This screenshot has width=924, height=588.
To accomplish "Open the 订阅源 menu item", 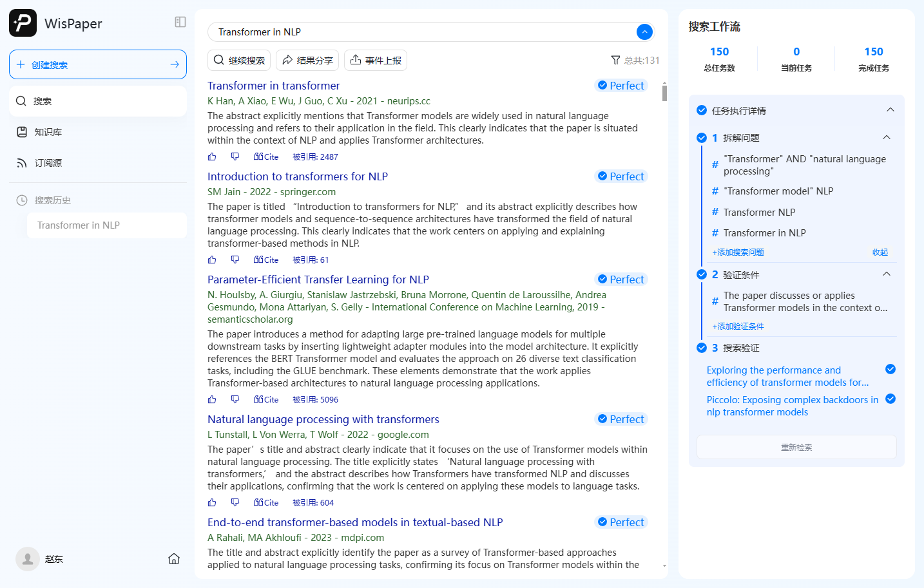I will [x=98, y=163].
